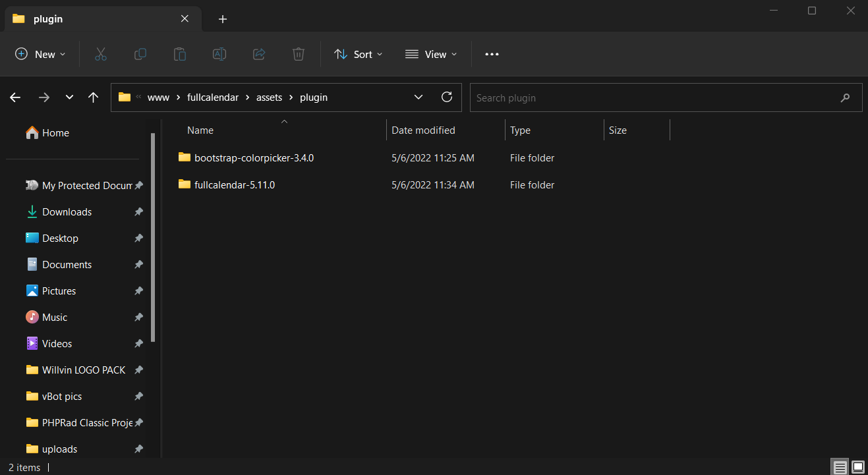Expand the chevron after assets in path
This screenshot has width=868, height=475.
[x=291, y=98]
